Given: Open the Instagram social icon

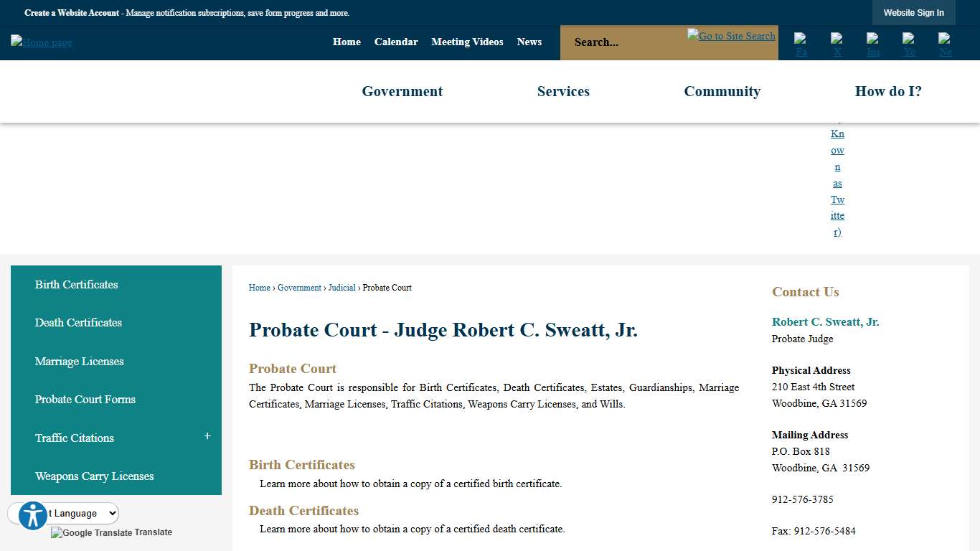Looking at the screenshot, I should click(872, 44).
